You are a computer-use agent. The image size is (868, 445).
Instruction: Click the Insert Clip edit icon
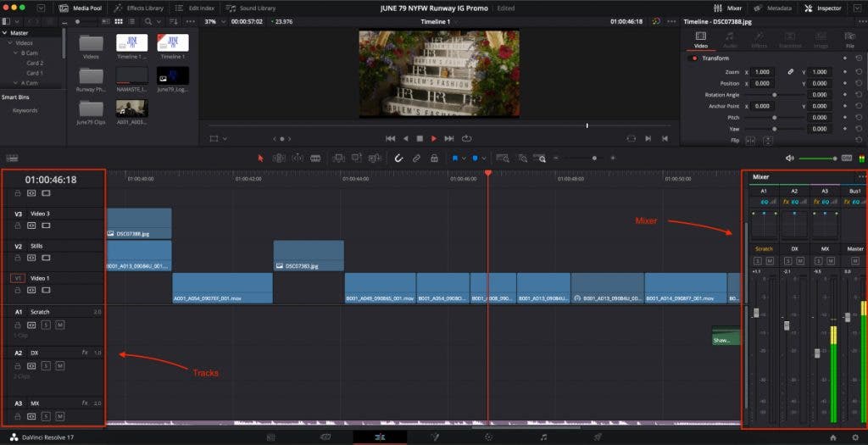click(339, 159)
